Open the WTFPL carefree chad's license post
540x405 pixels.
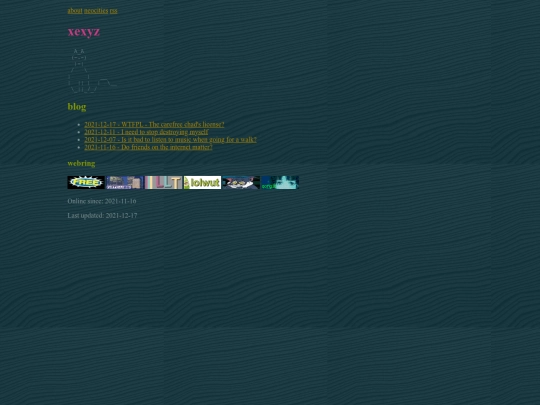[154, 124]
